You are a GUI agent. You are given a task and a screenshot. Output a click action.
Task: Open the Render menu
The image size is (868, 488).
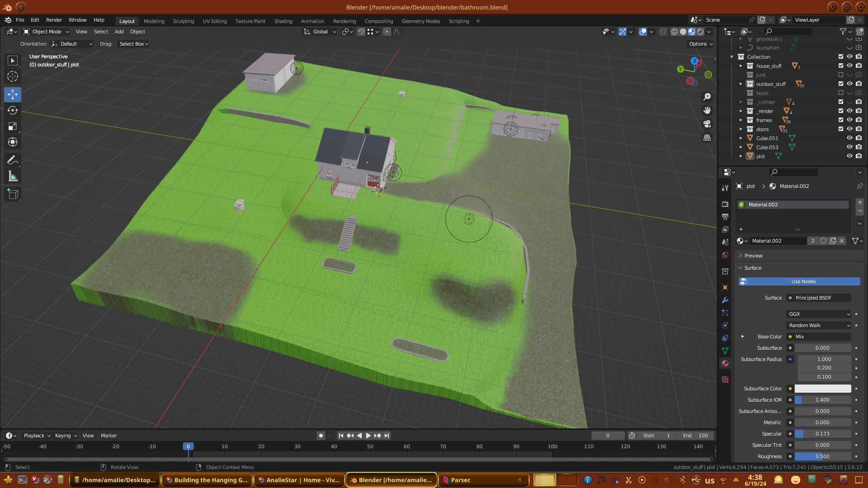(x=54, y=20)
